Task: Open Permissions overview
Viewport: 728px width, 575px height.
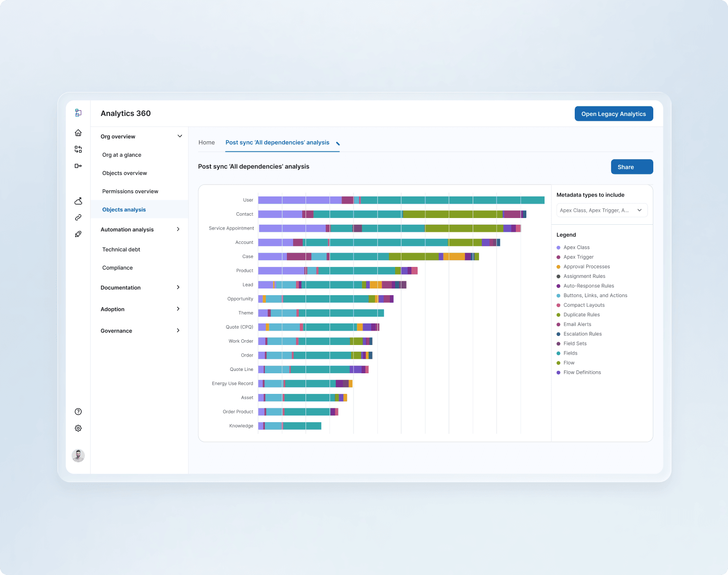Action: (x=130, y=191)
